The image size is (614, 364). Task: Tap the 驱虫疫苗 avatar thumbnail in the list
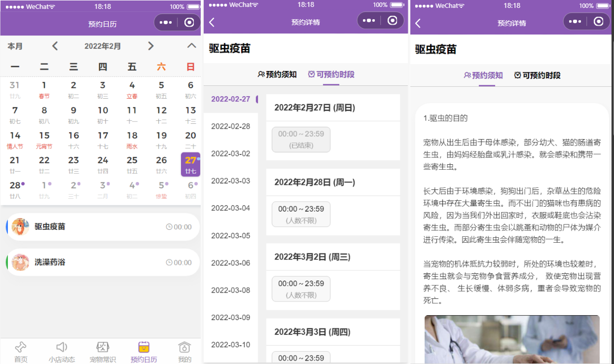click(20, 227)
